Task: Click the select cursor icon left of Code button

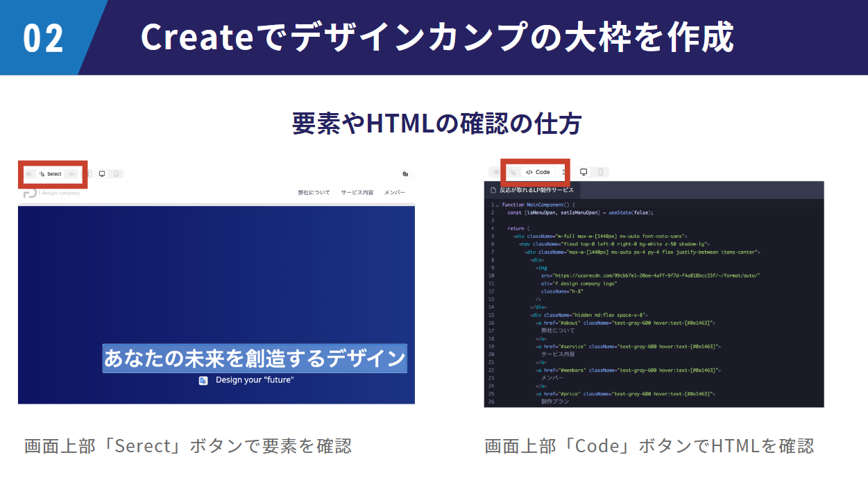Action: pyautogui.click(x=513, y=172)
